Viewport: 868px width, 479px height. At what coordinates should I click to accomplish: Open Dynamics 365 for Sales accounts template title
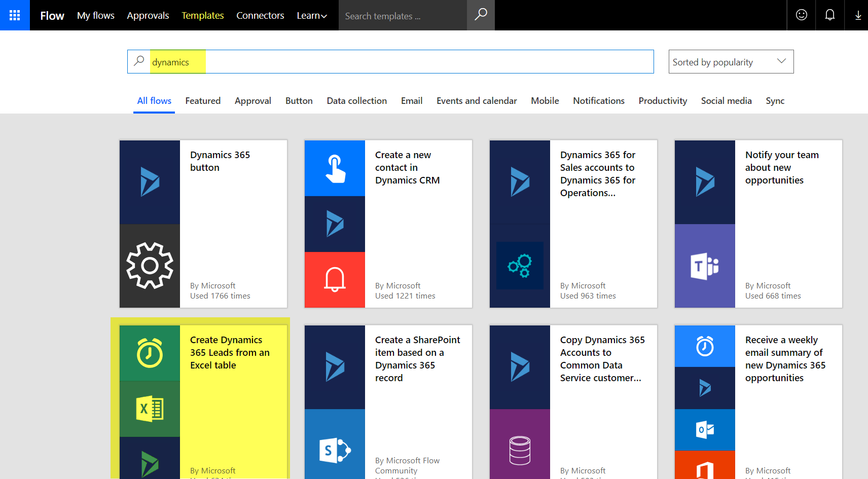(598, 174)
